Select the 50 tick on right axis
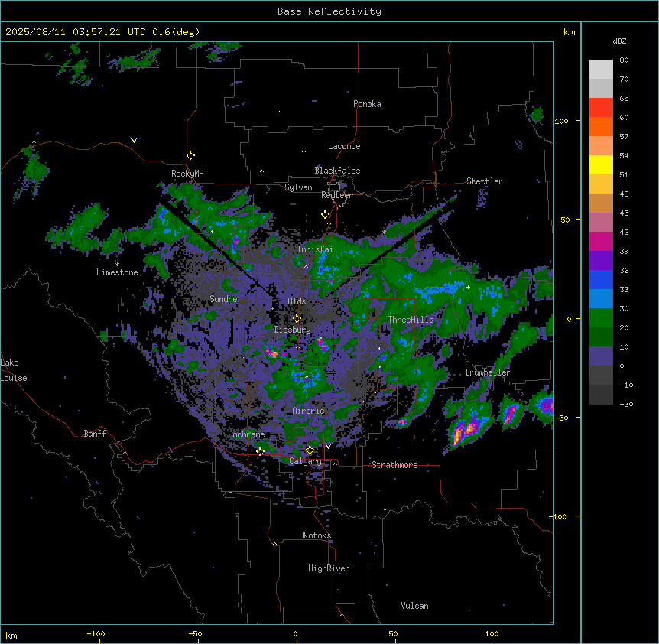The width and height of the screenshot is (659, 644). [565, 220]
